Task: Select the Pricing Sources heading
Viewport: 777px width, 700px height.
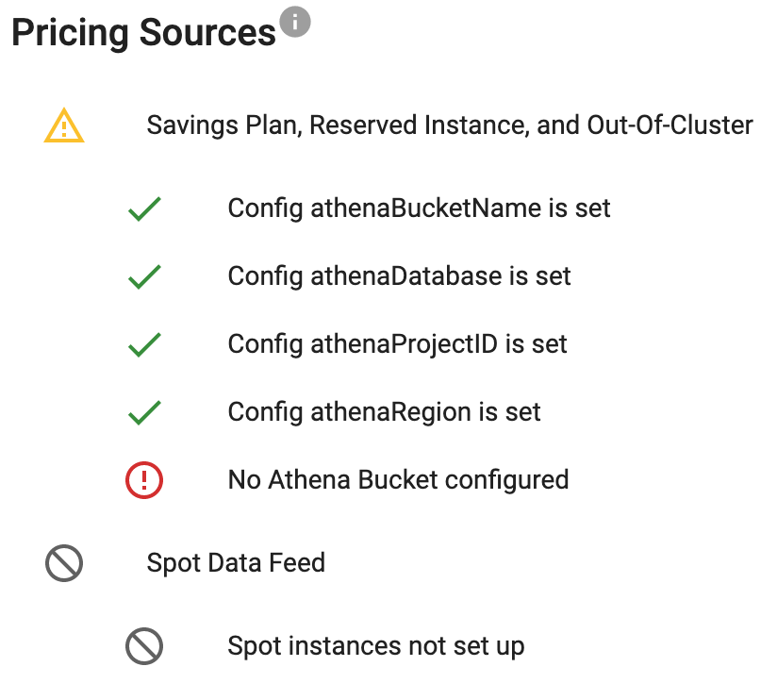Action: (143, 33)
